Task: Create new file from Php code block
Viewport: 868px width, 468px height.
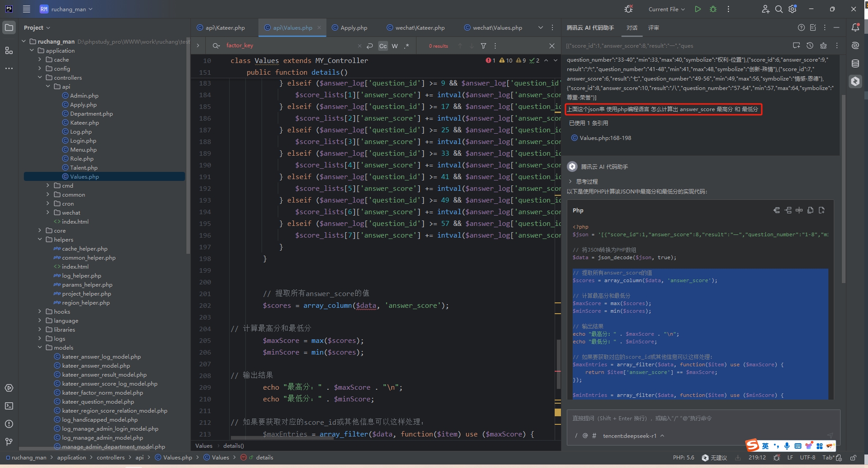Action: [822, 210]
